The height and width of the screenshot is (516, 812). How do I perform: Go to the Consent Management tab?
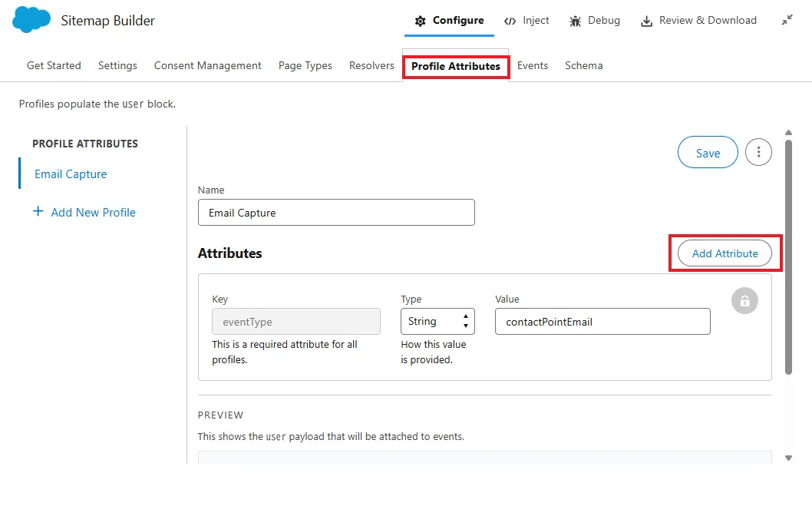208,66
